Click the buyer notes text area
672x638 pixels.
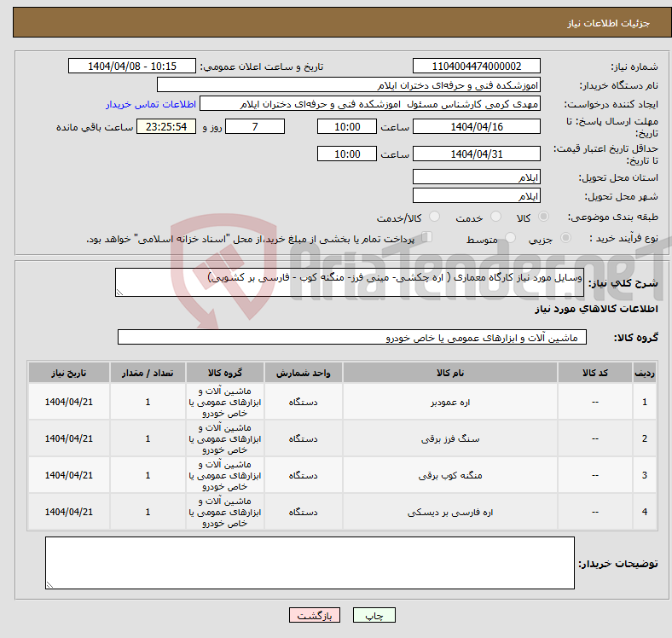pos(310,563)
